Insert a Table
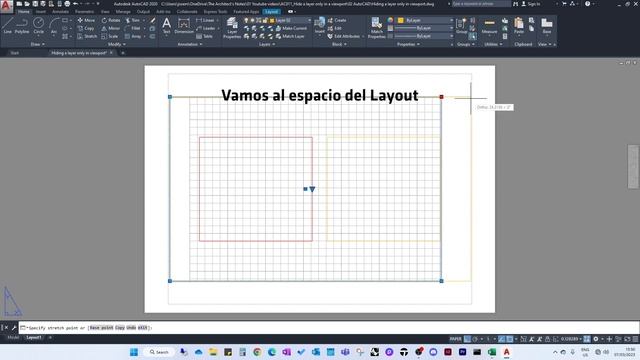640x360 pixels. (204, 36)
